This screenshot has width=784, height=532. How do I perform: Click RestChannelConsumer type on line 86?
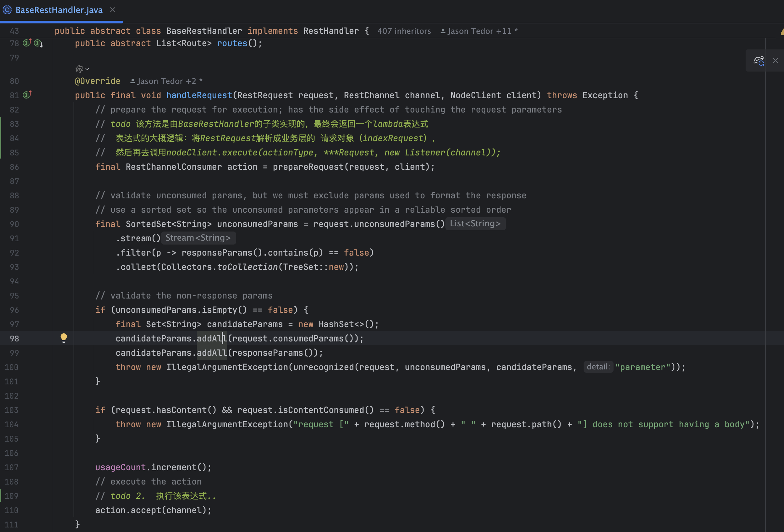point(174,167)
